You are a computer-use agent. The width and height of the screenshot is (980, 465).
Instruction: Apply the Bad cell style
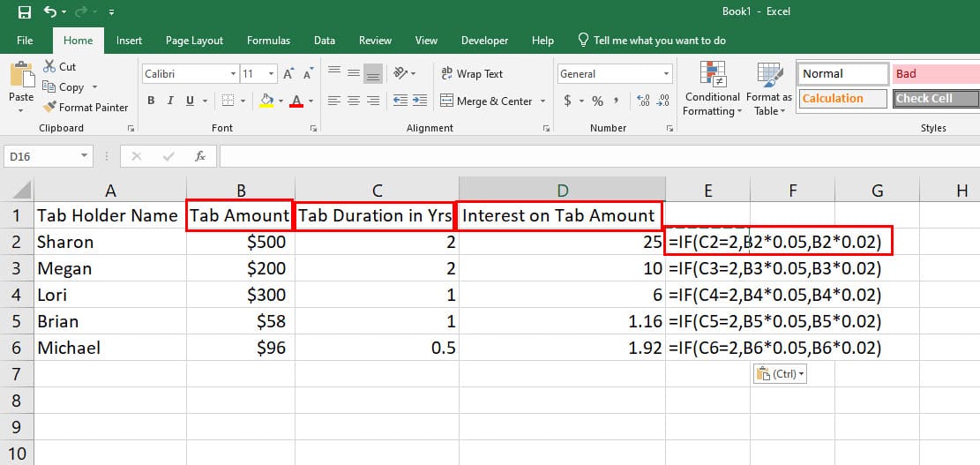coord(936,74)
